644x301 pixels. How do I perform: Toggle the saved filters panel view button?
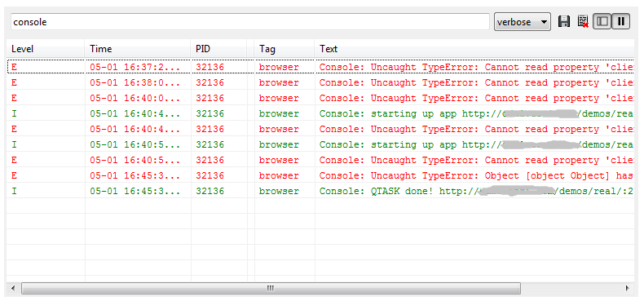(x=602, y=21)
